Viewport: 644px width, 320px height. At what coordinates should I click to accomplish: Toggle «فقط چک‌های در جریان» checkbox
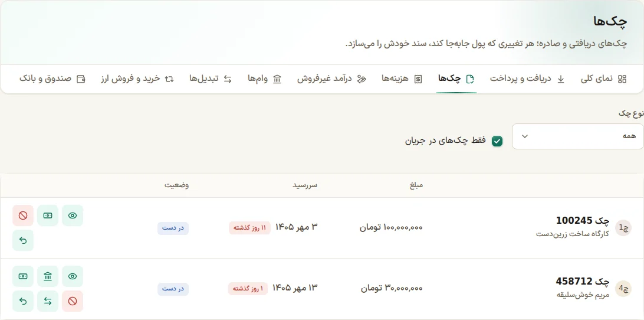[497, 141]
